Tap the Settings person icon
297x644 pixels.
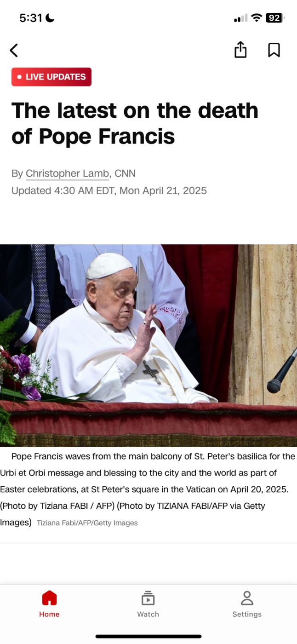pyautogui.click(x=247, y=598)
